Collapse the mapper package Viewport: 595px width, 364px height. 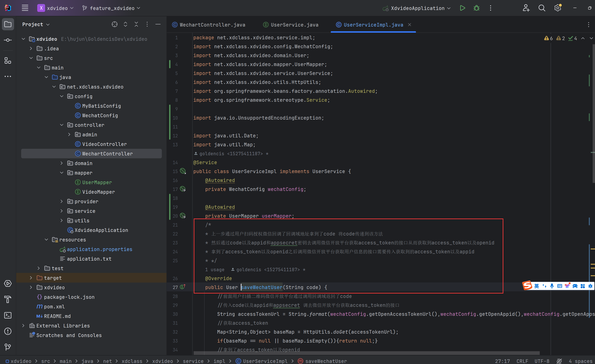tap(62, 173)
